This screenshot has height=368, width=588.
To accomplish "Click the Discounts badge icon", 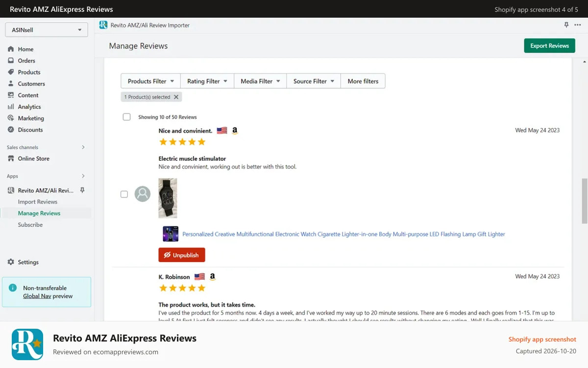I will coord(11,130).
